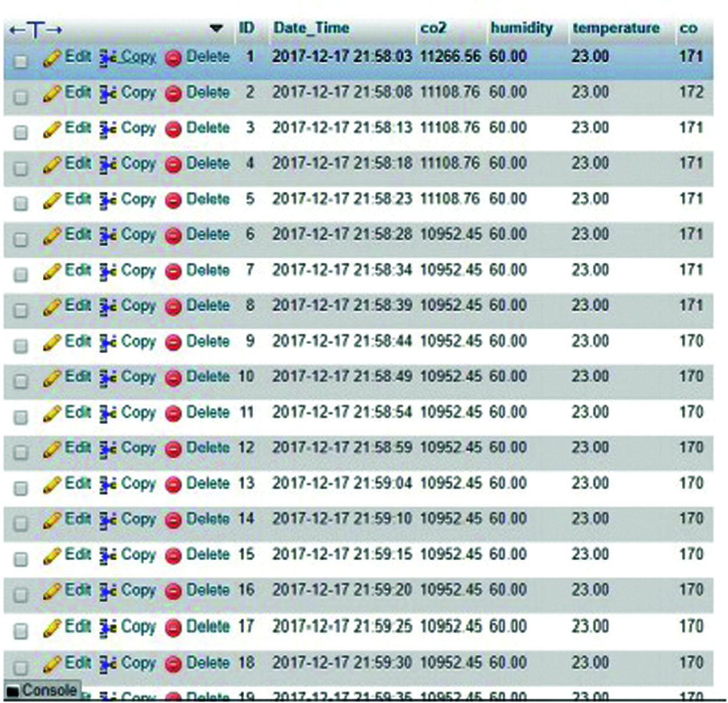
Task: Click the red Delete icon in row 10
Action: click(x=173, y=379)
